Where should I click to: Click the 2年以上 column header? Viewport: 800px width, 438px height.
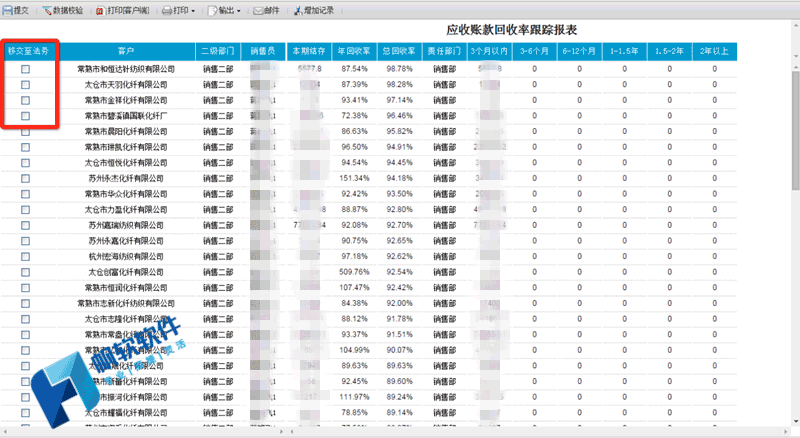click(x=714, y=51)
